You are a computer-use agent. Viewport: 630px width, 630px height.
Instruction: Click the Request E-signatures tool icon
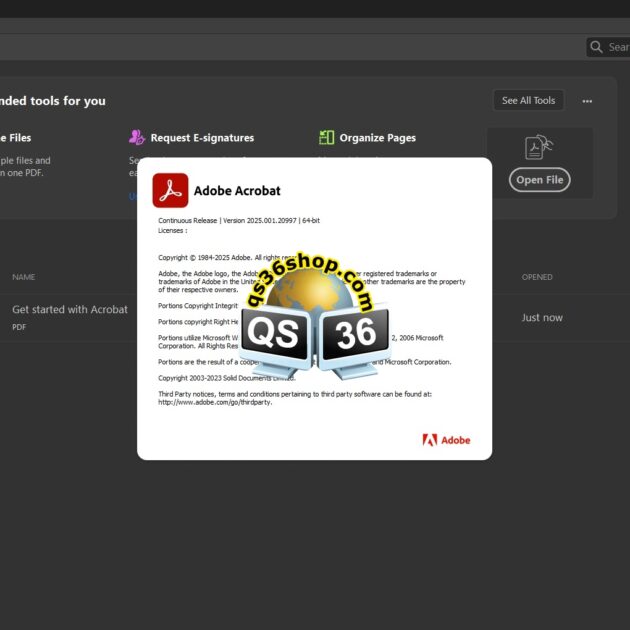pos(137,138)
